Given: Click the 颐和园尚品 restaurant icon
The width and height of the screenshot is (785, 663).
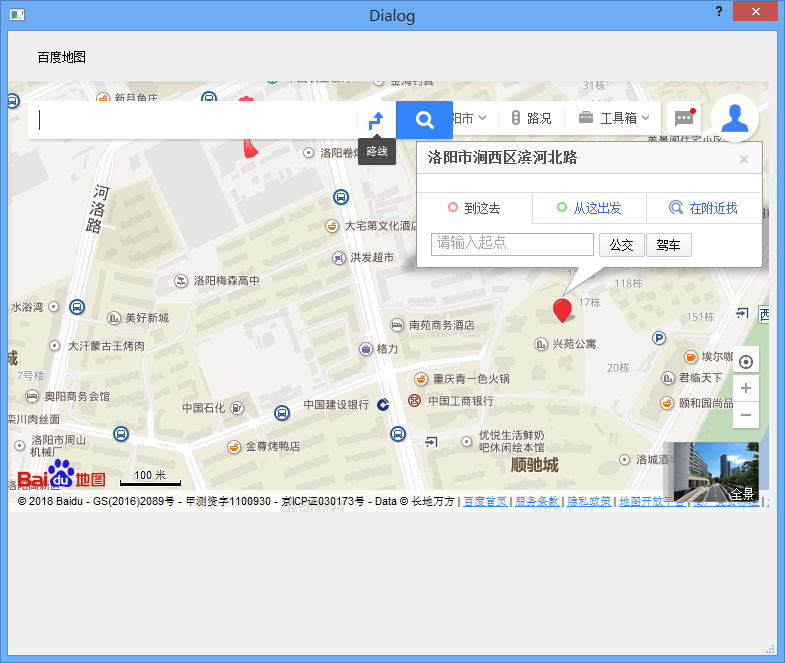Looking at the screenshot, I should pos(667,403).
